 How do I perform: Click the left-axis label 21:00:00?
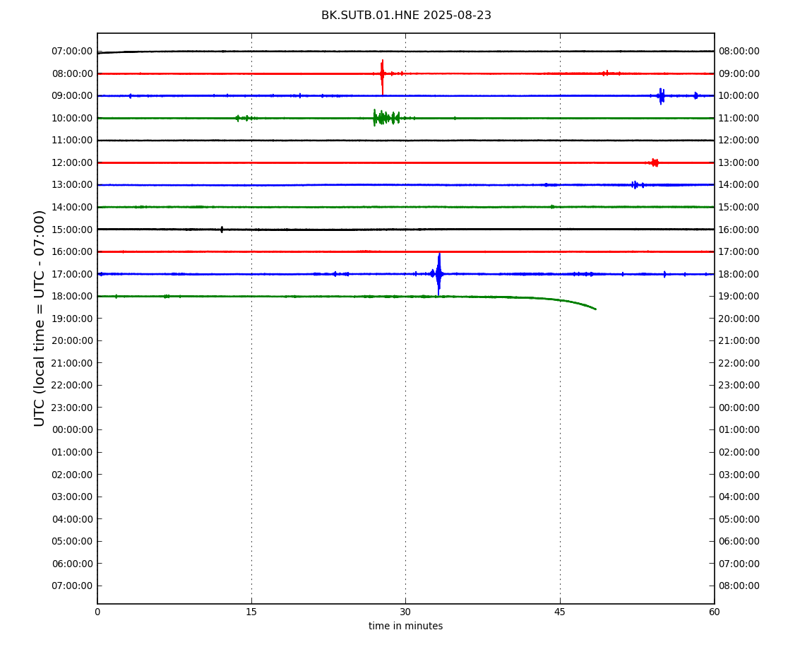(72, 363)
